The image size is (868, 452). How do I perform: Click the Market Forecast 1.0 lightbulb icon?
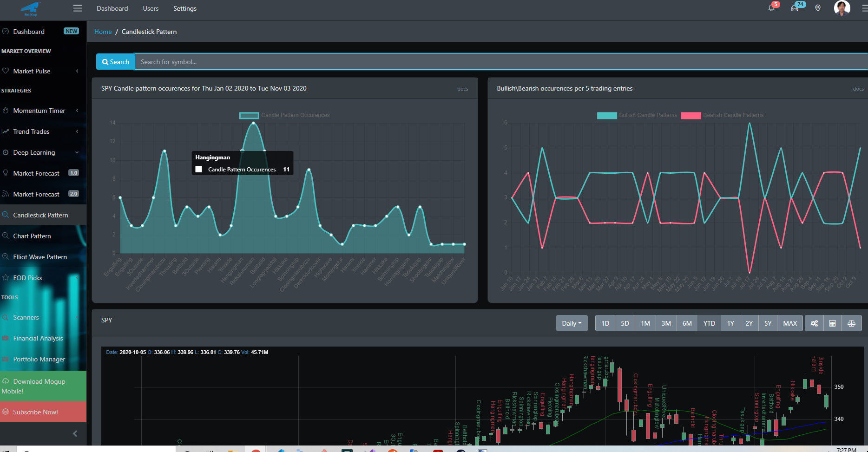[6, 173]
